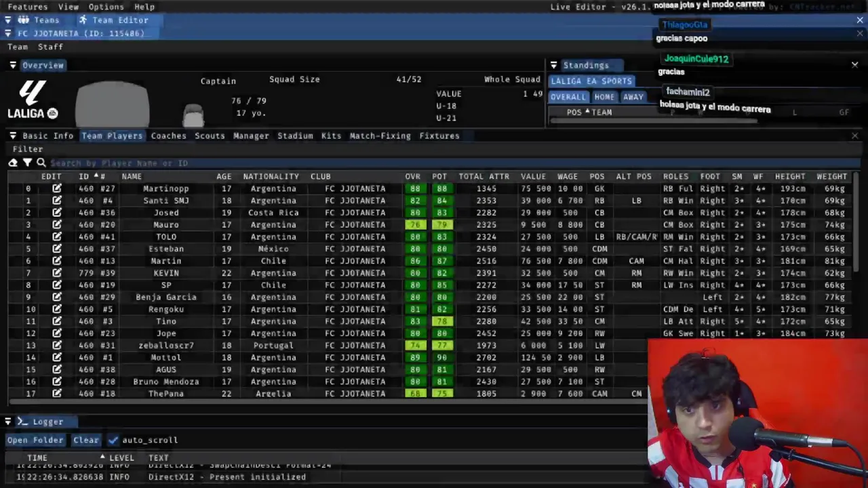Open the tab list dropdown before Basic Info

pos(13,136)
